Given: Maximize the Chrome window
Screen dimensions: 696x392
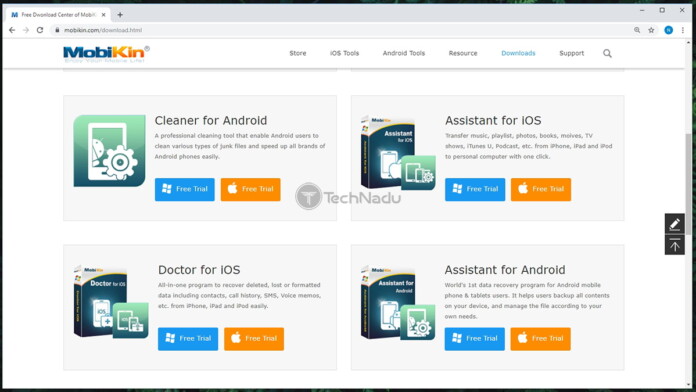Looking at the screenshot, I should point(662,10).
